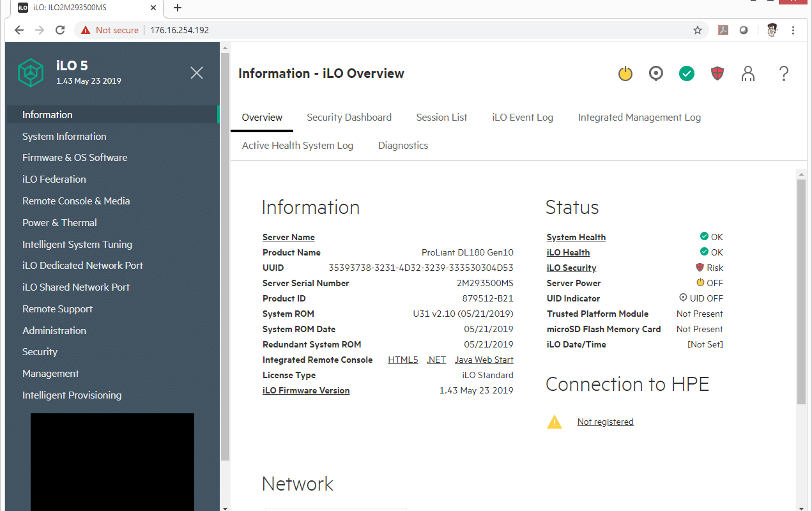Viewport: 812px width, 511px height.
Task: Open the red security shield icon in header
Action: 717,73
